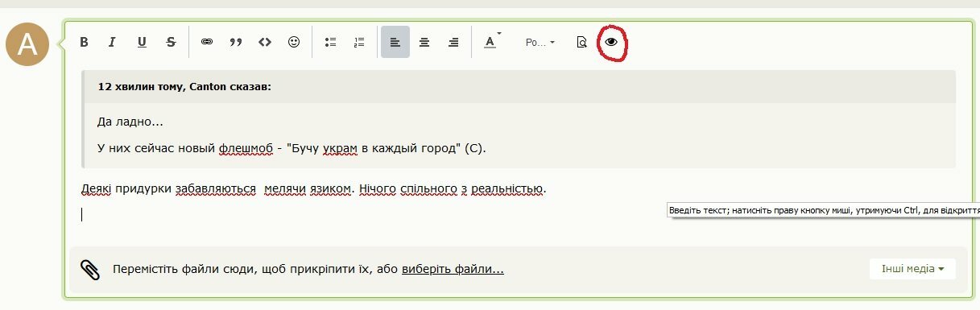Image resolution: width=980 pixels, height=310 pixels.
Task: Insert a quote block
Action: tap(236, 43)
